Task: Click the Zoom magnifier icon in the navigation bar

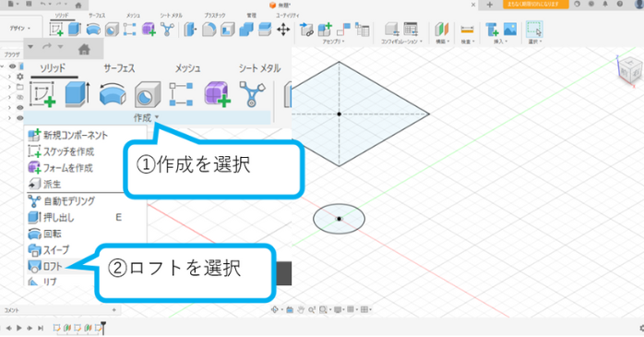Action: pyautogui.click(x=312, y=309)
